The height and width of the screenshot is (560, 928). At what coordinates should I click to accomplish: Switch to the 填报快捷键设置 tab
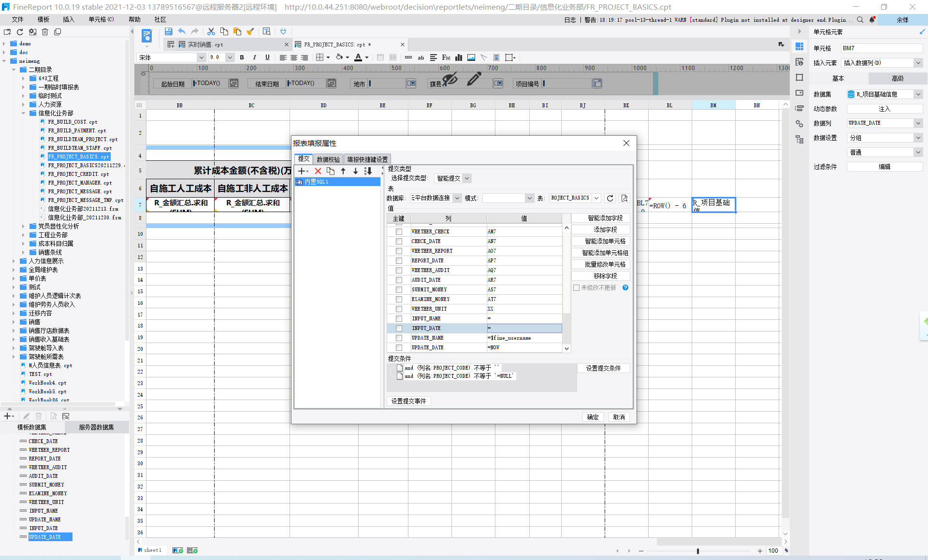coord(367,159)
